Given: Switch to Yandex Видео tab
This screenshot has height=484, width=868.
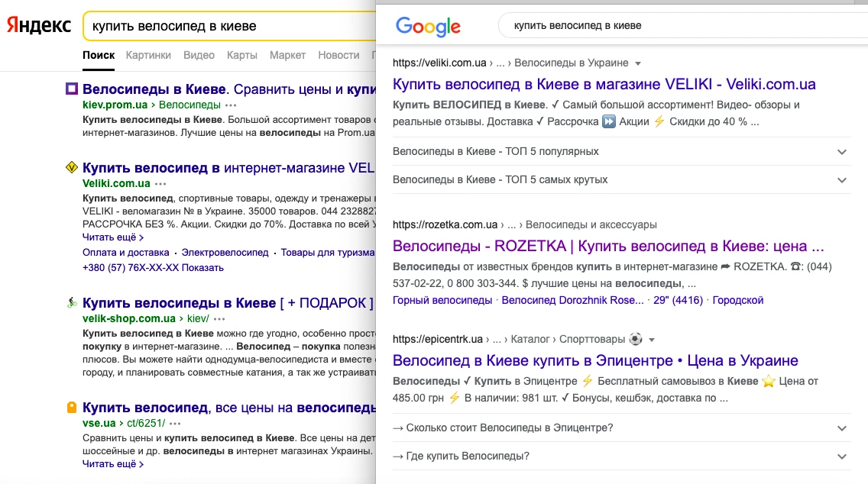Looking at the screenshot, I should [x=199, y=55].
